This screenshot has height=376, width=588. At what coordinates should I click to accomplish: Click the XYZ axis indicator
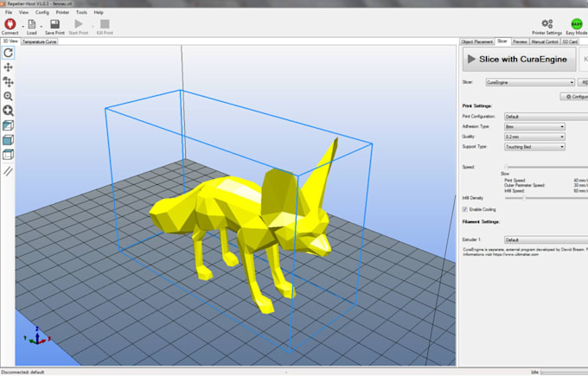(36, 336)
